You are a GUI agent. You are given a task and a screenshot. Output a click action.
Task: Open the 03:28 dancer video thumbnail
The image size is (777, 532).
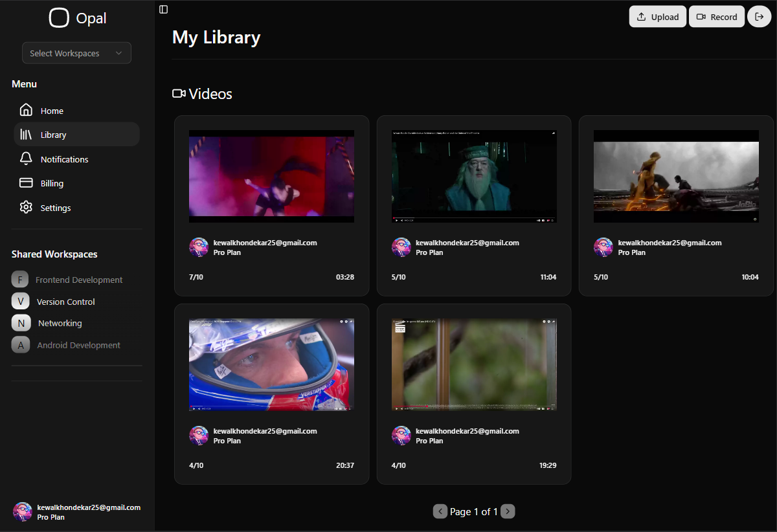click(271, 177)
